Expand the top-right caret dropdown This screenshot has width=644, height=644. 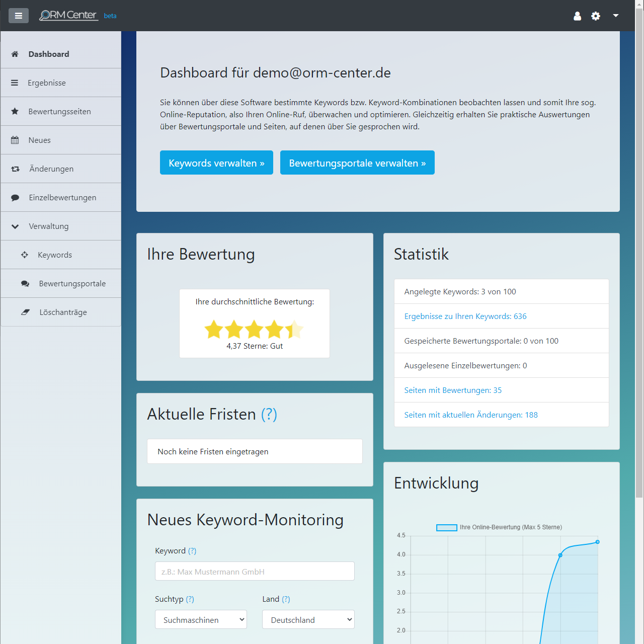pos(615,16)
